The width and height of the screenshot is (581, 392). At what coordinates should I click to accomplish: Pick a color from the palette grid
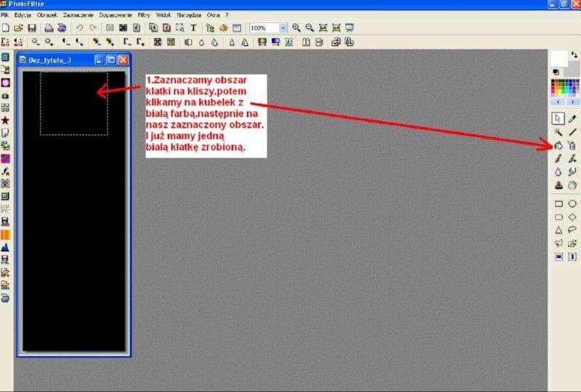point(565,88)
